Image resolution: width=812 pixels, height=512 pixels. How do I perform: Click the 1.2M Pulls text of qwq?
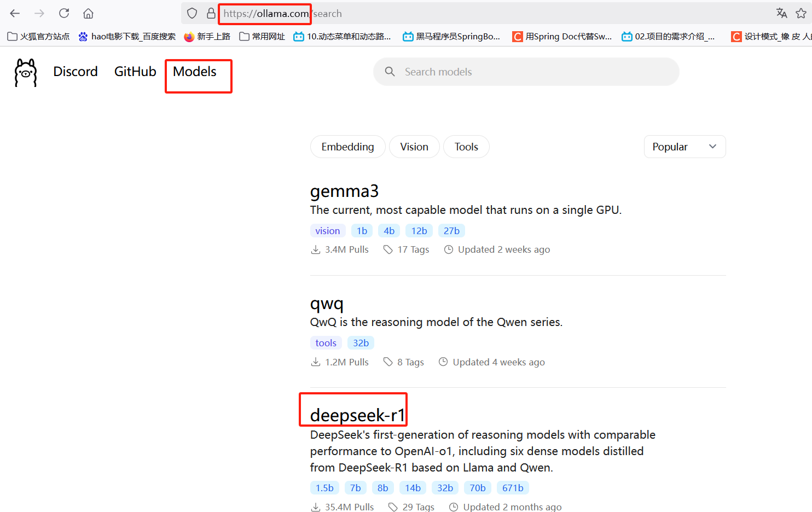(x=347, y=362)
